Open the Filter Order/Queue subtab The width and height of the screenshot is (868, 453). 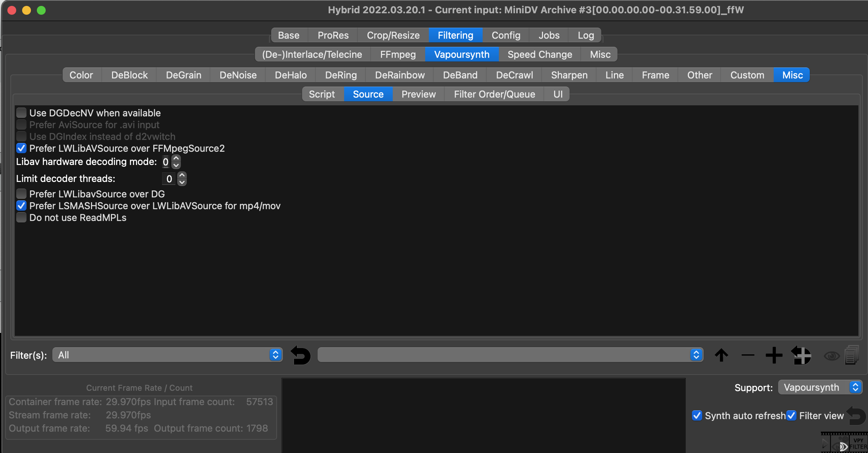(494, 94)
